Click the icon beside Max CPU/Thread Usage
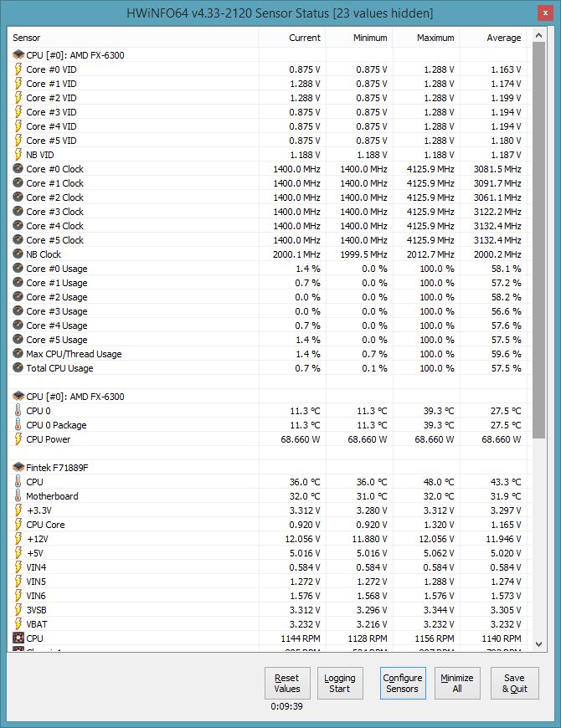561x728 pixels. tap(18, 354)
